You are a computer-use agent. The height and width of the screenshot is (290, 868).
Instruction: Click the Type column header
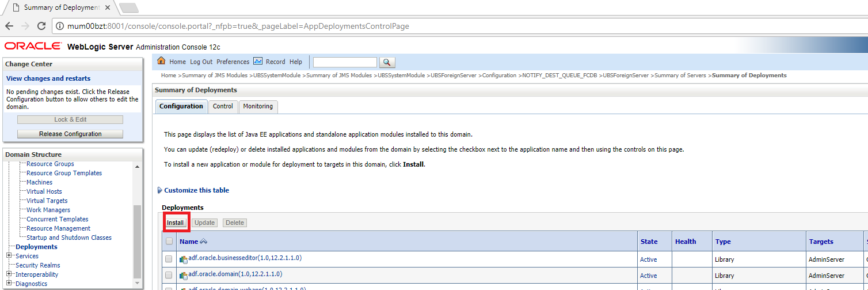click(x=722, y=242)
